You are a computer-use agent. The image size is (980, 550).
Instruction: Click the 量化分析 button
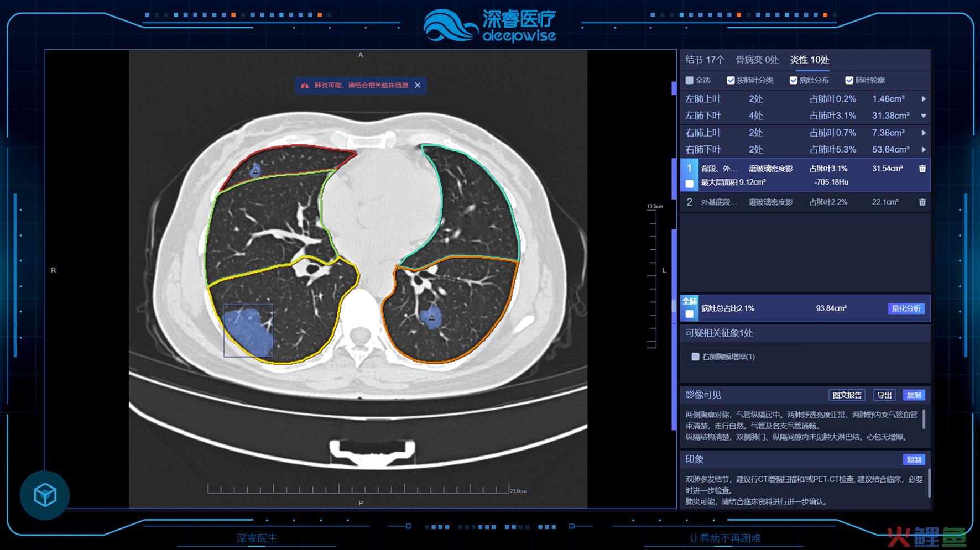coord(906,308)
